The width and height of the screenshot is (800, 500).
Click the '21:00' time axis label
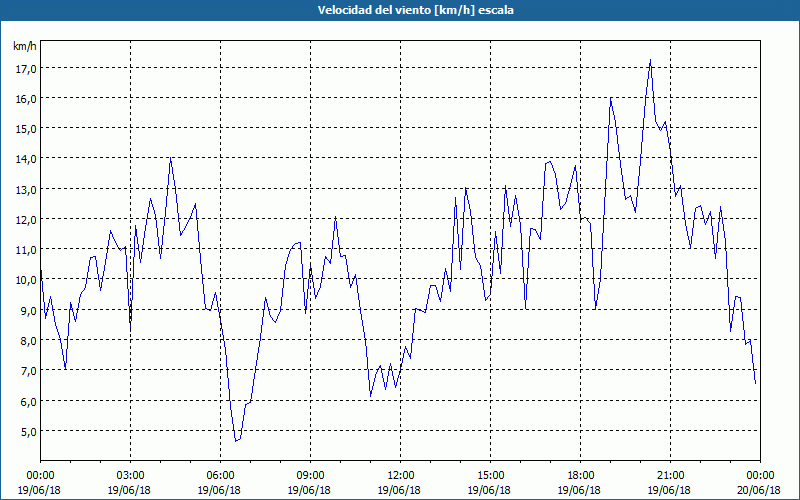(x=670, y=476)
